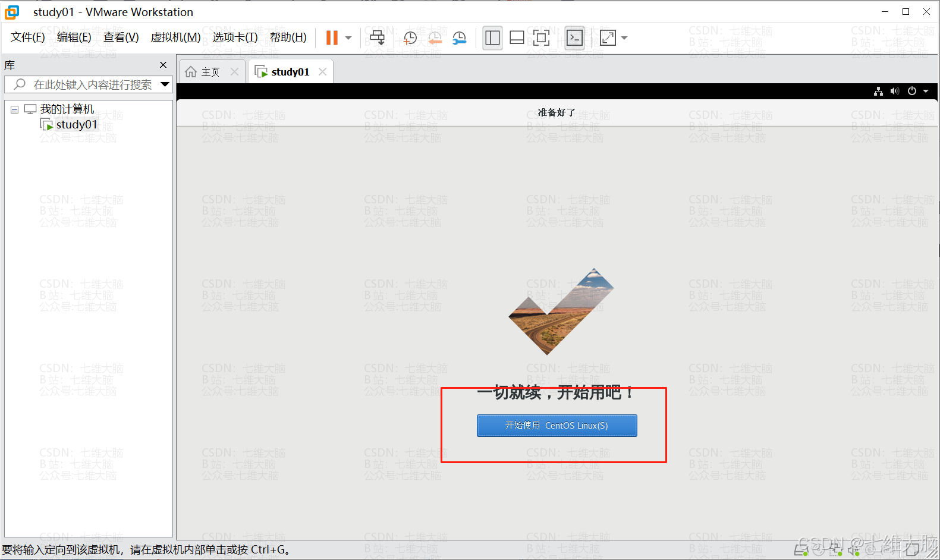This screenshot has height=560, width=940.
Task: Click the guest network status icon
Action: pos(878,91)
